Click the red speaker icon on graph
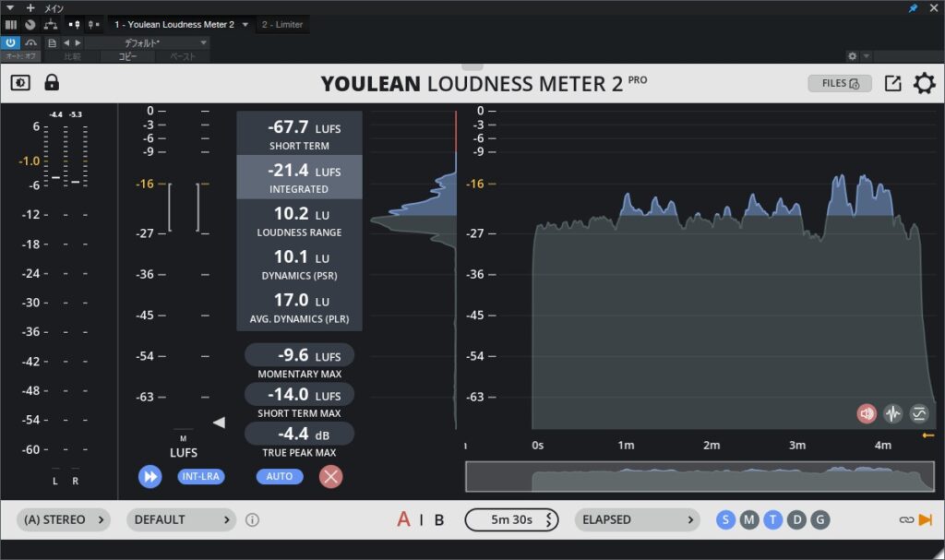The height and width of the screenshot is (560, 945). (x=866, y=413)
